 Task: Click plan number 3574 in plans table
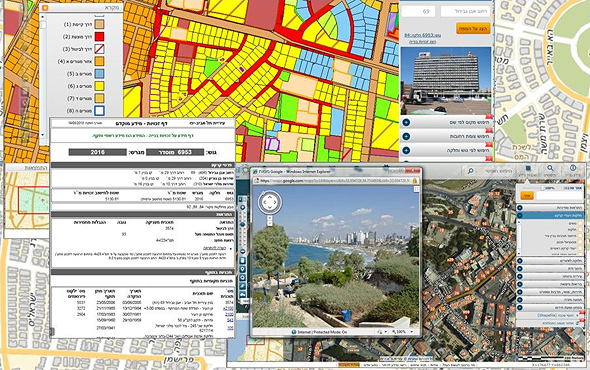coord(230,302)
